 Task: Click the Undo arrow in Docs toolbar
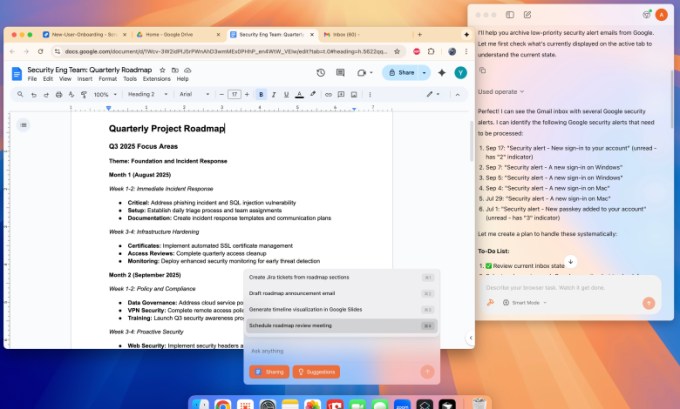(33, 95)
